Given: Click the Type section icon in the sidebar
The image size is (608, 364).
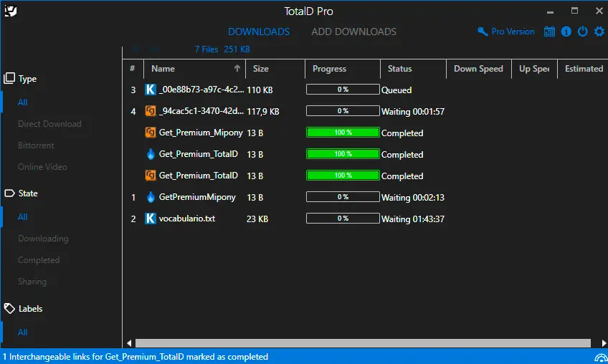Looking at the screenshot, I should pos(9,78).
